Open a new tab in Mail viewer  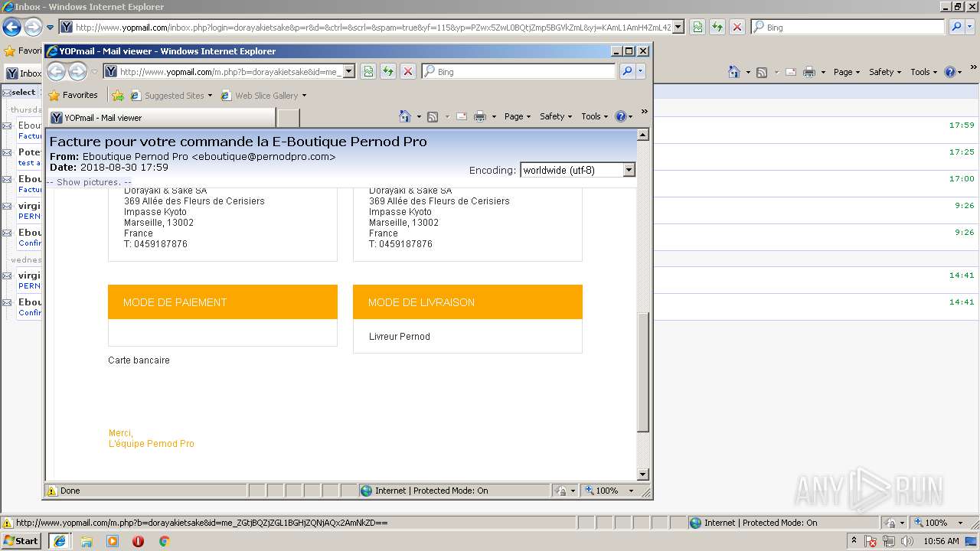[288, 118]
